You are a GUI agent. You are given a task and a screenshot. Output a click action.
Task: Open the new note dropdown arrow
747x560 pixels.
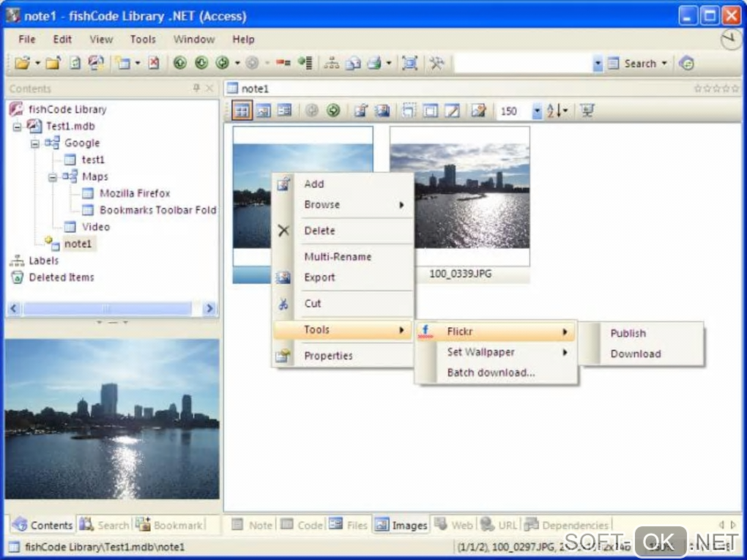pos(138,63)
